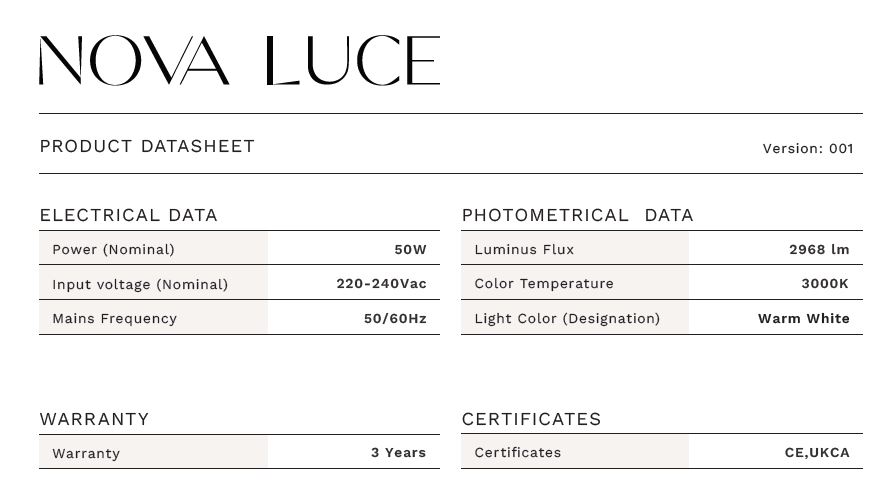886x486 pixels.
Task: Click the CERTIFICATES section heading
Action: [x=531, y=419]
